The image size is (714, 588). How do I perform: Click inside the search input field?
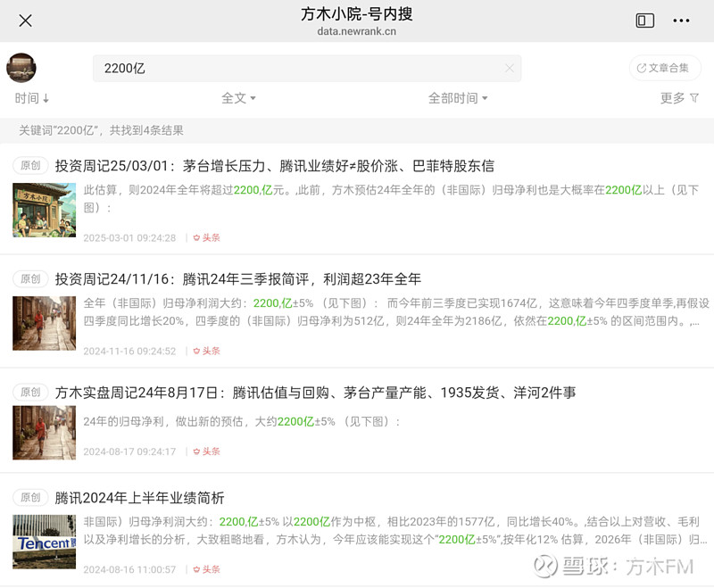coord(268,68)
